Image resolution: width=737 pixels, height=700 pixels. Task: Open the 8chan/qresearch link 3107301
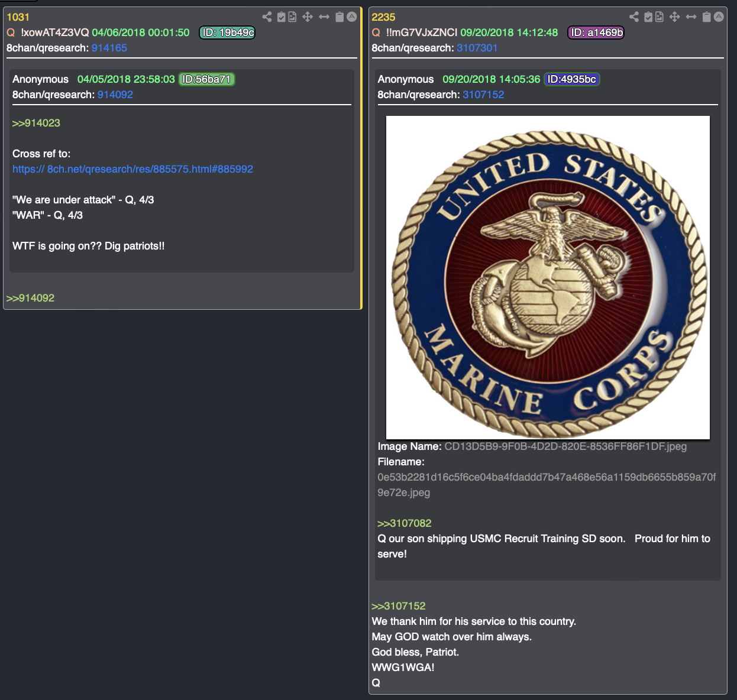click(477, 48)
